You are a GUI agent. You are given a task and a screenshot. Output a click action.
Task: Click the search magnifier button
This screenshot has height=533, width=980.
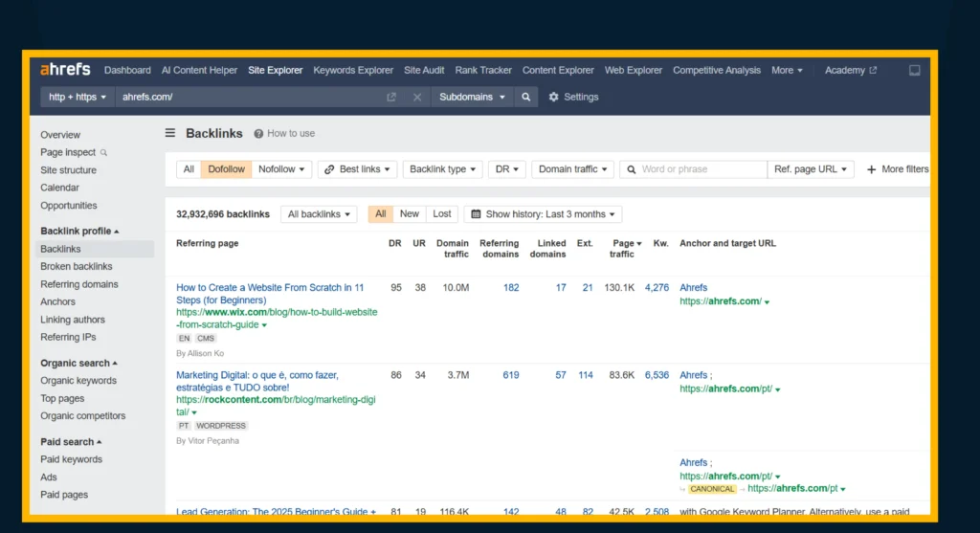[525, 97]
